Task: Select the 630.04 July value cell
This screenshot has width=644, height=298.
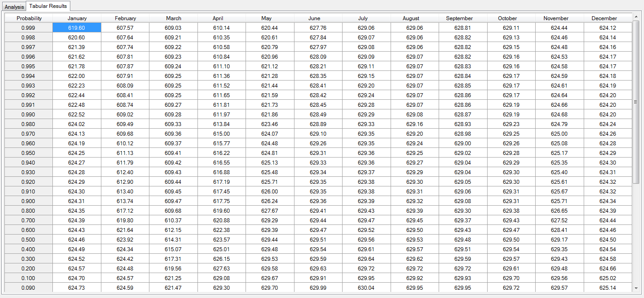Action: point(366,287)
